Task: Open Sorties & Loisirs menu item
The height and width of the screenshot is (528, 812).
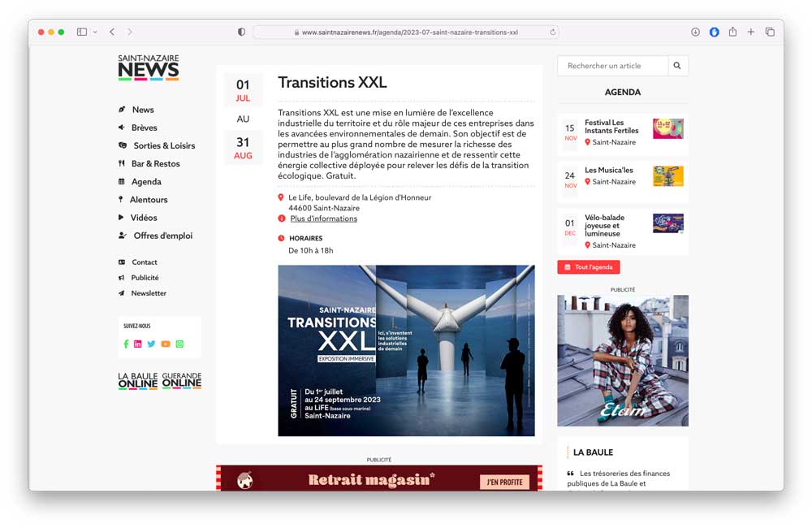Action: click(164, 145)
